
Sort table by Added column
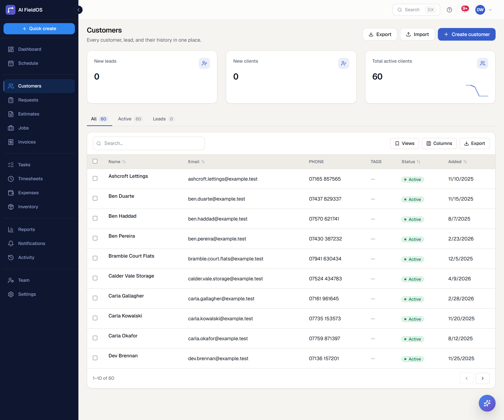(457, 162)
